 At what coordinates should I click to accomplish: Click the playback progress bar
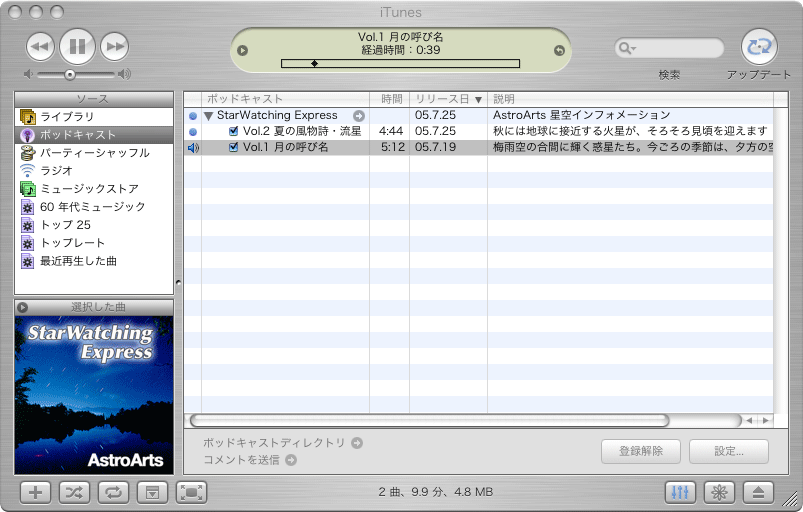click(400, 63)
